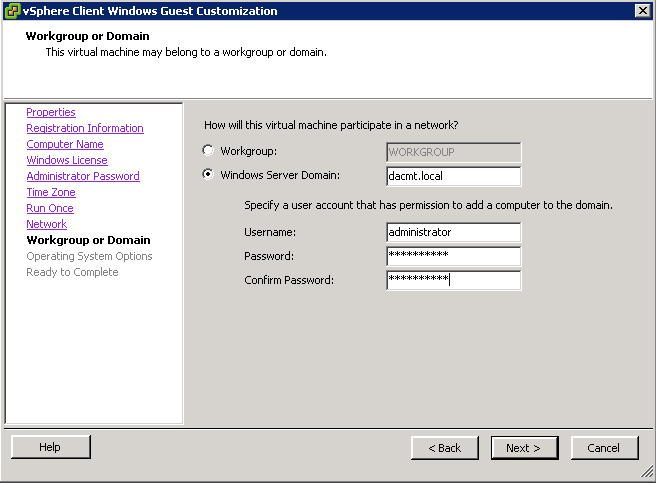Select current Workgroup or Domain step in sidebar
Screen dimensions: 656x483
88,240
